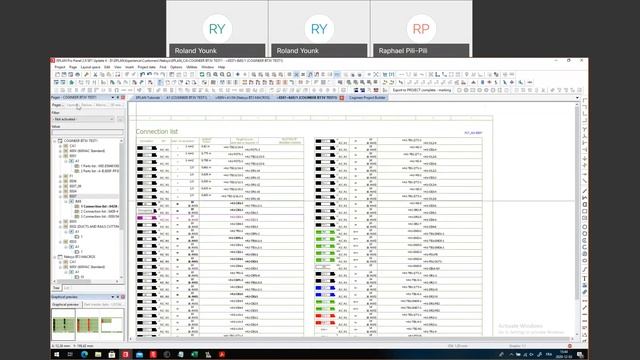The width and height of the screenshot is (640, 360).
Task: Collapse the selected B007 tree node
Action: coord(60,196)
